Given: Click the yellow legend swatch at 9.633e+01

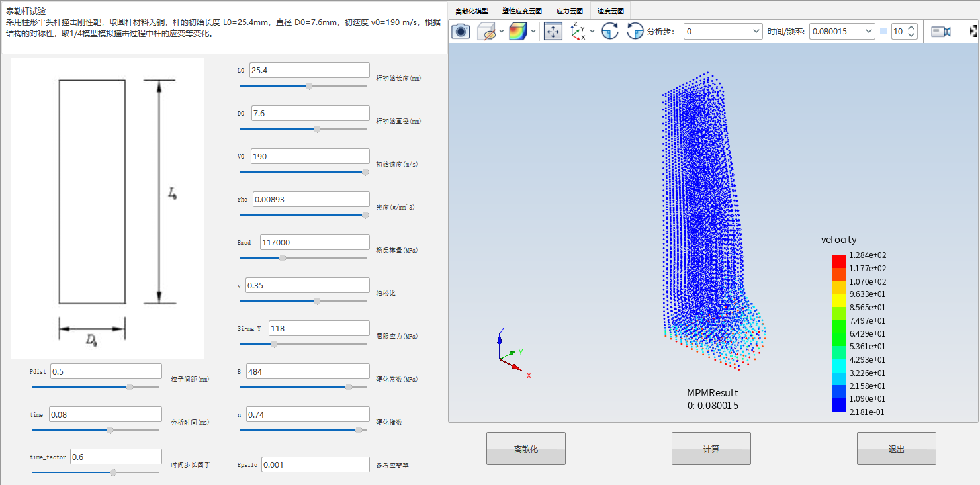Looking at the screenshot, I should pos(838,300).
